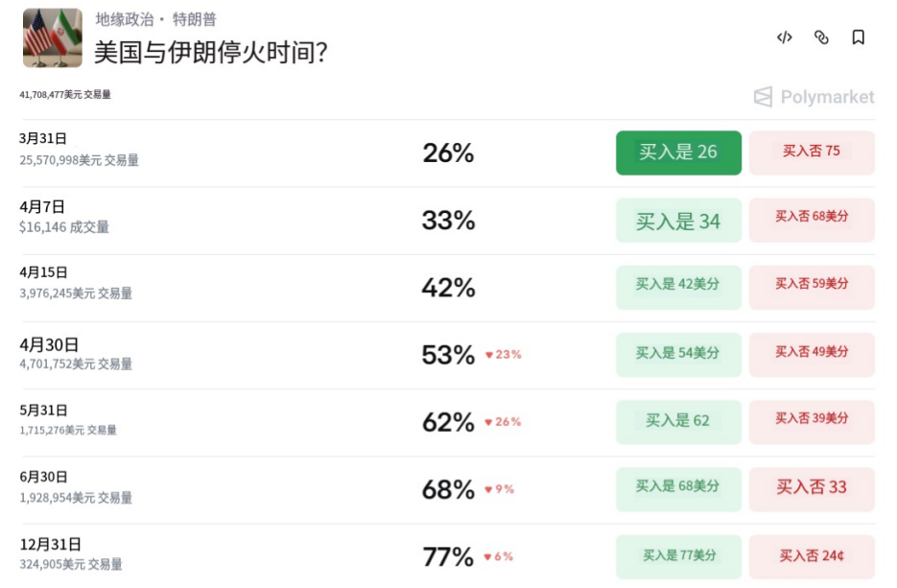This screenshot has height=588, width=897.
Task: Select the market title 美国与伊朗停火时间?
Action: (211, 52)
